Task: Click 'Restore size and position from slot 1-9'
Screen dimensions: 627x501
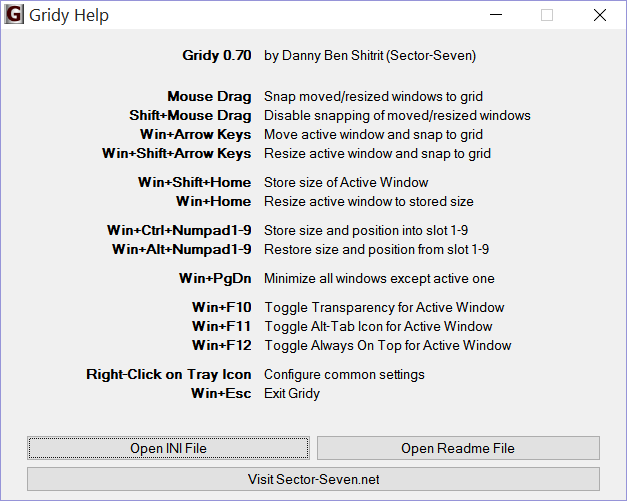Action: pyautogui.click(x=376, y=250)
